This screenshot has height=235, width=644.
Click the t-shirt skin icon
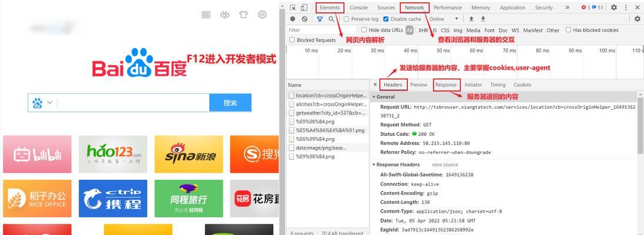tap(243, 15)
